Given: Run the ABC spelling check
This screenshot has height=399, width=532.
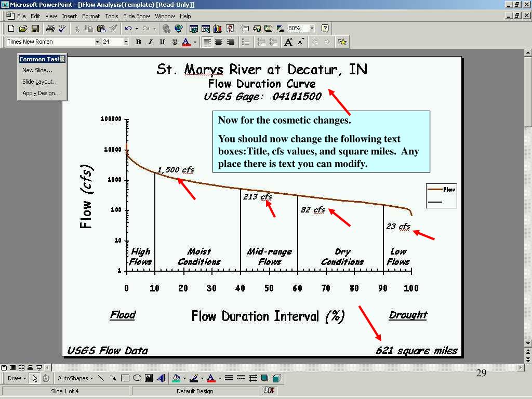Looking at the screenshot, I should pos(62,29).
